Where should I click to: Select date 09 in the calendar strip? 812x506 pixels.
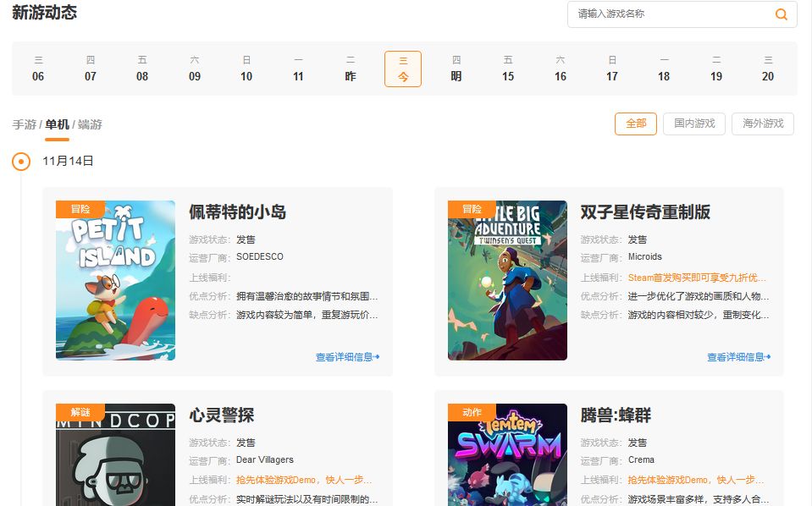[x=194, y=69]
